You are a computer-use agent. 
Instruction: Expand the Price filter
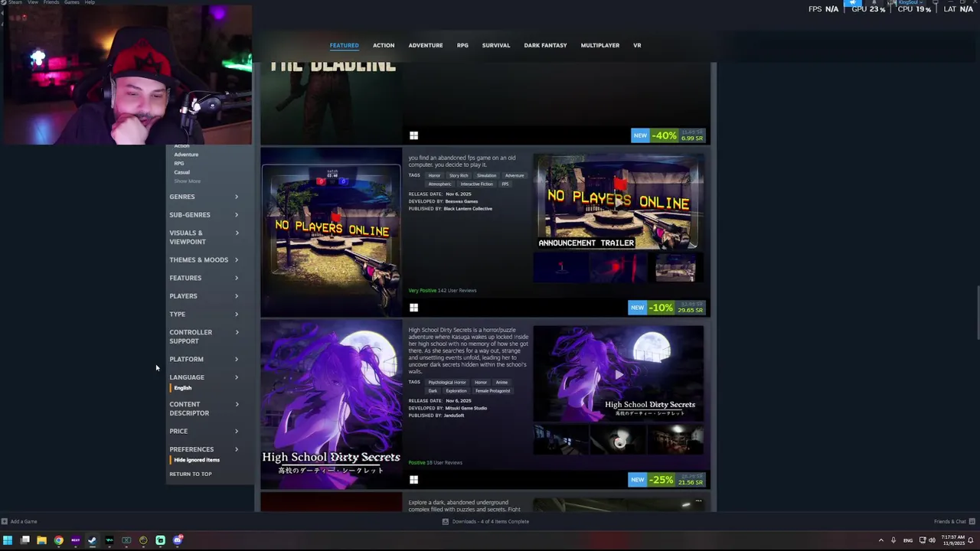point(204,432)
